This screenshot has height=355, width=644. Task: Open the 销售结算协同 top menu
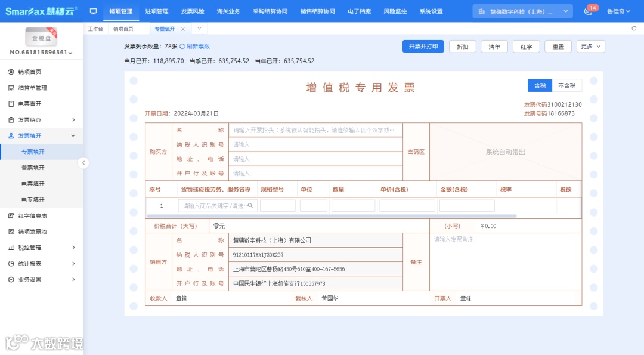[x=317, y=11]
